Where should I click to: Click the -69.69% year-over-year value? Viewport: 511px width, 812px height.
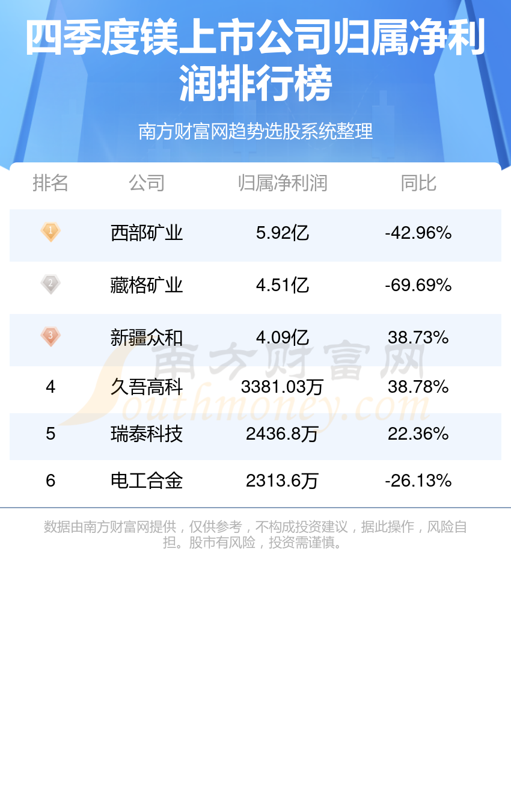pyautogui.click(x=418, y=285)
